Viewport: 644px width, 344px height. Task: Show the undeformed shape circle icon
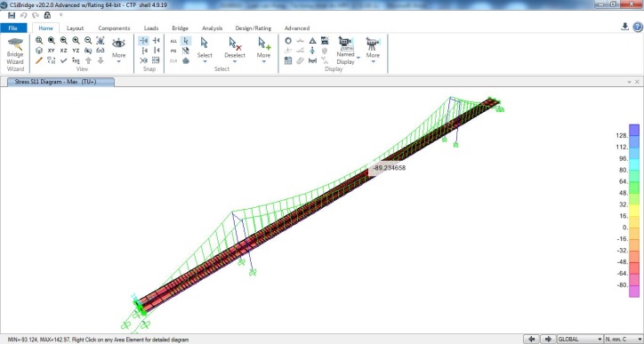288,41
